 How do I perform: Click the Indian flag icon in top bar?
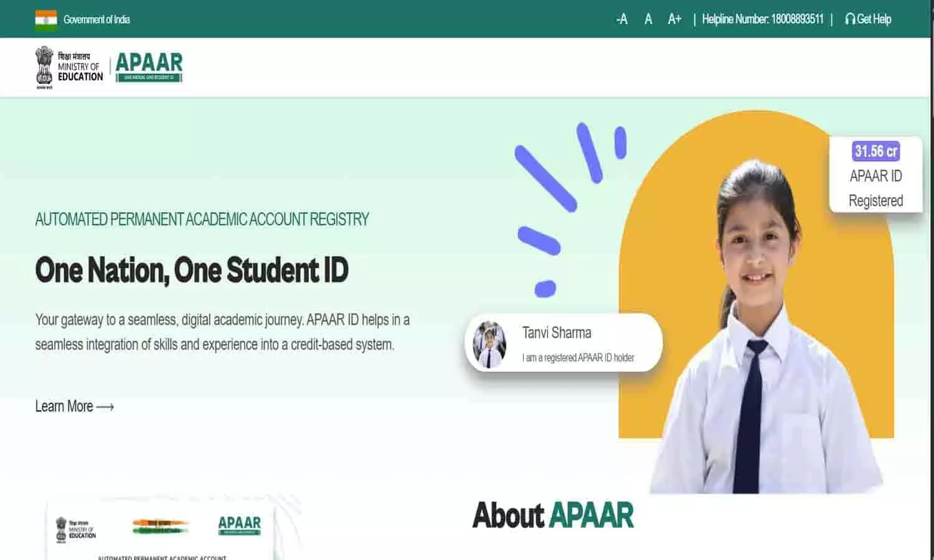pyautogui.click(x=46, y=19)
